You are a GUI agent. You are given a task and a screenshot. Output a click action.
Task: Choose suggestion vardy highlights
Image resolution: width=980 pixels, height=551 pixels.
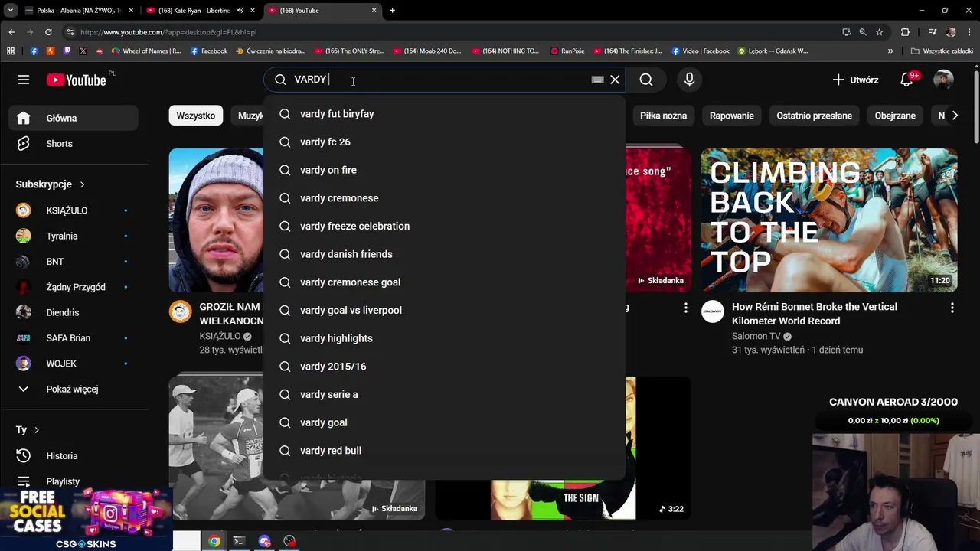click(444, 338)
